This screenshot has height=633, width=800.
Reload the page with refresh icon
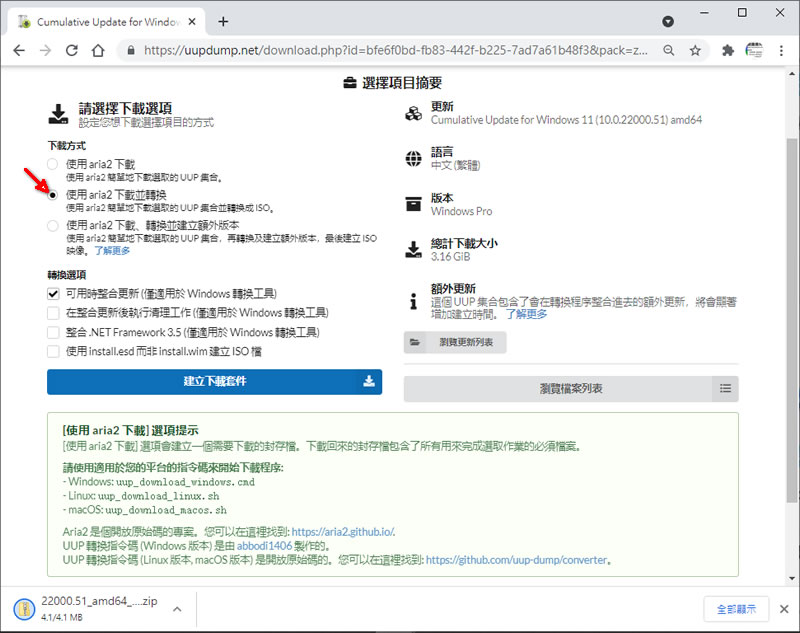[72, 50]
